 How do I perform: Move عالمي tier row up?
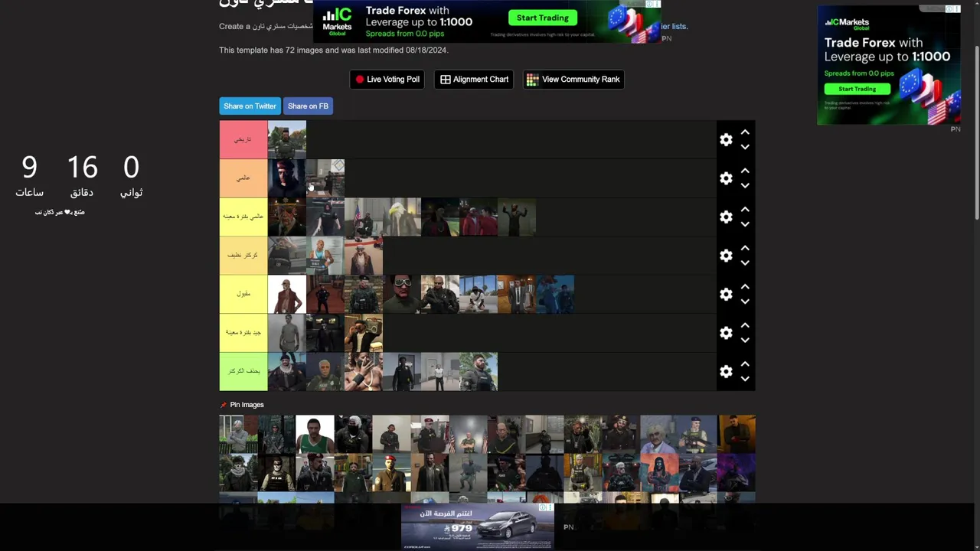coord(745,171)
